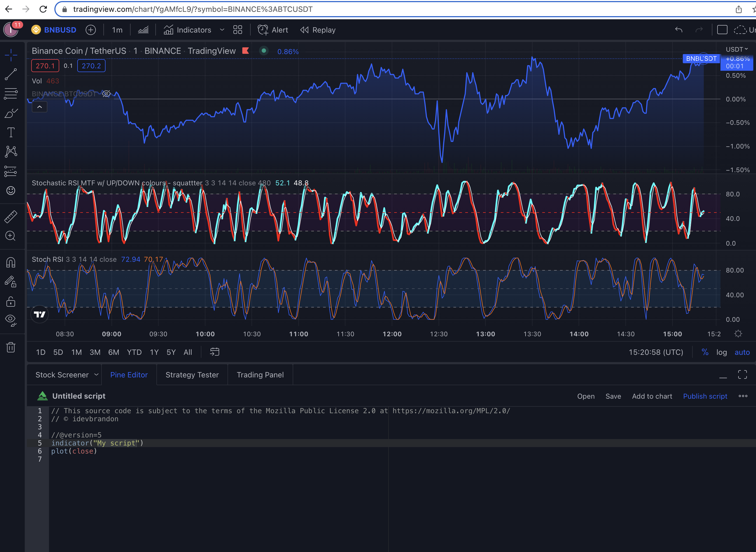
Task: Open the XABCD pattern tool
Action: 11,151
